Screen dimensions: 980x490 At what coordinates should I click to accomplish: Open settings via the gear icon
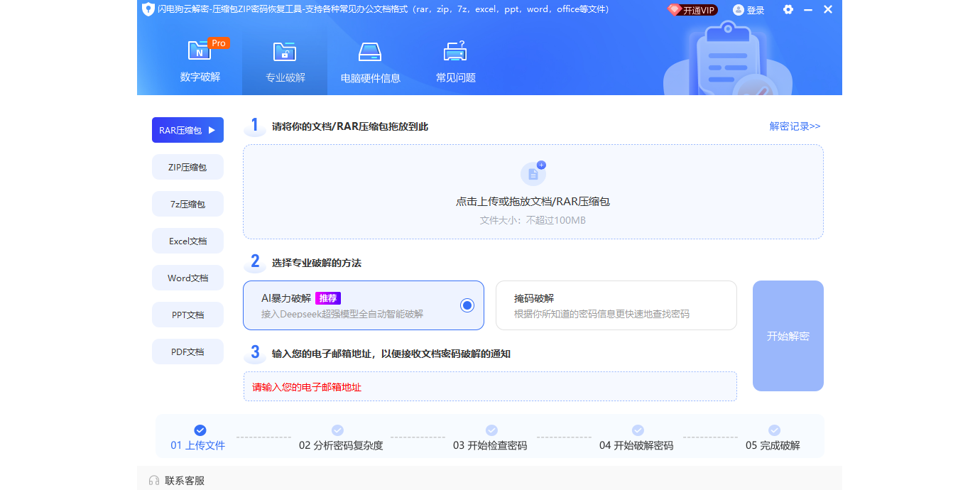788,9
